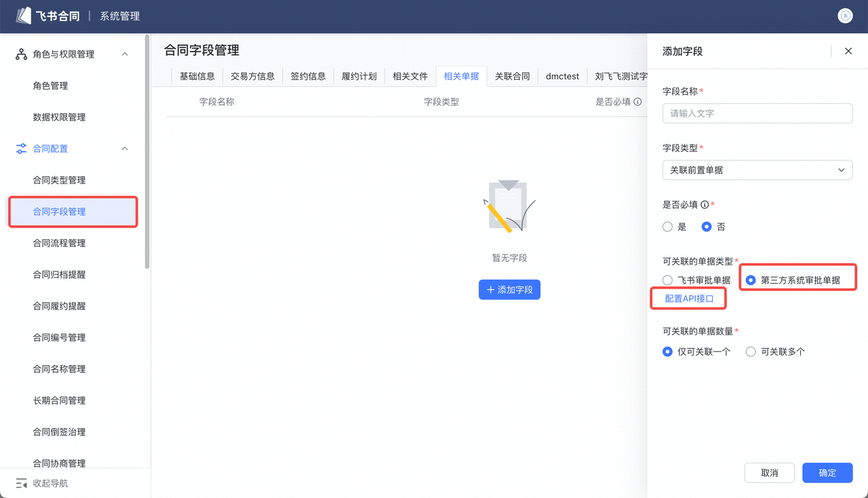Click the 合同配置 sliders icon
868x498 pixels.
pyautogui.click(x=21, y=148)
